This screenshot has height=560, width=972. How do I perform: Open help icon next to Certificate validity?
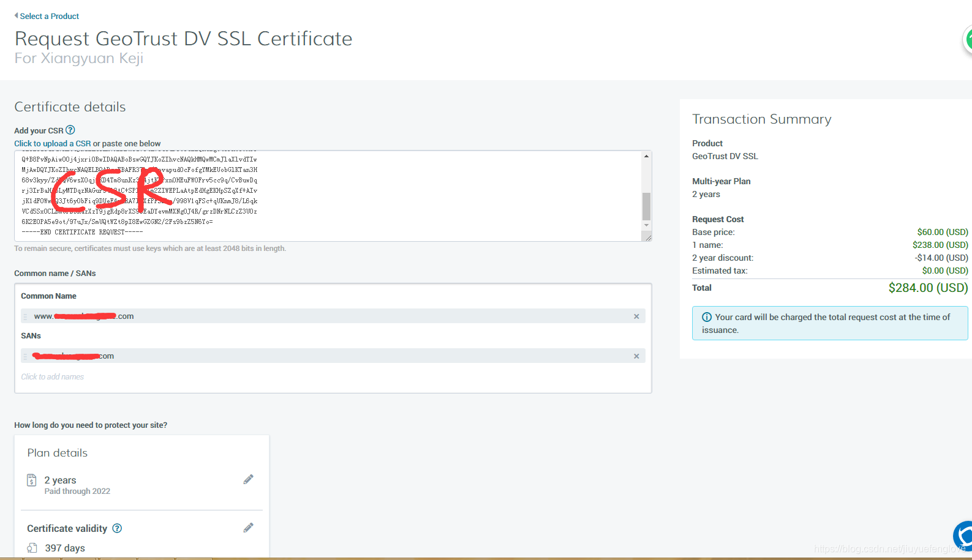[117, 528]
